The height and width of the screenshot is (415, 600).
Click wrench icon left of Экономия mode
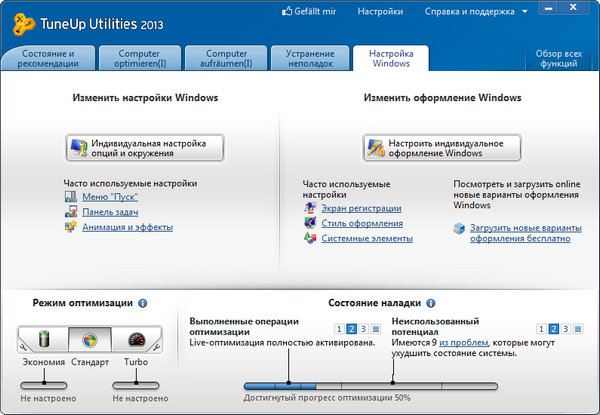[23, 347]
